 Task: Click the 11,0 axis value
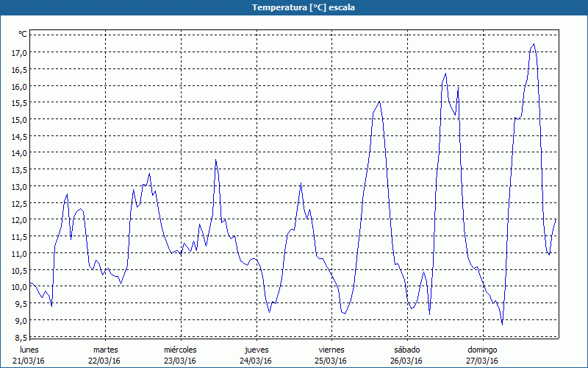pyautogui.click(x=20, y=254)
